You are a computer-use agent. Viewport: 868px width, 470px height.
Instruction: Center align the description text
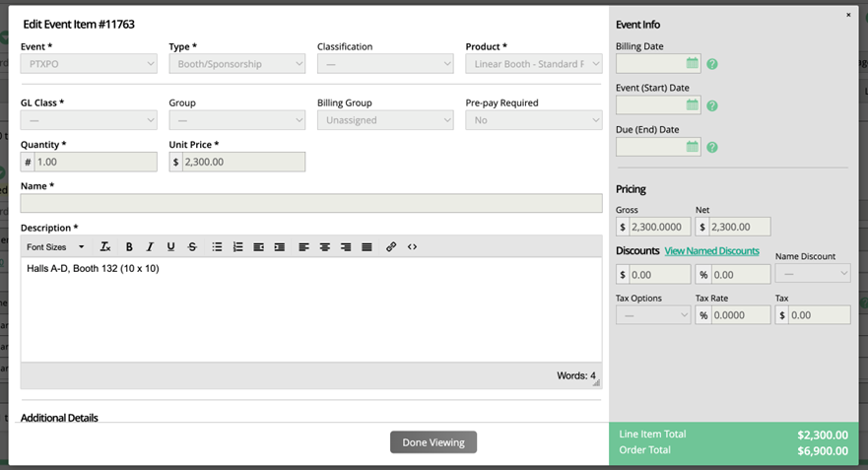point(324,246)
